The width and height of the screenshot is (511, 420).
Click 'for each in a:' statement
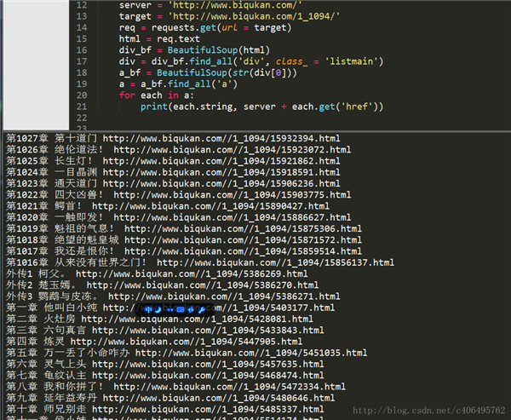click(x=157, y=95)
